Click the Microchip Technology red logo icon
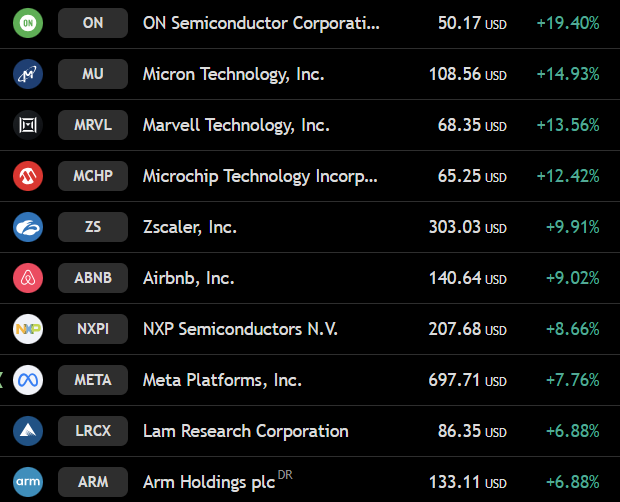The width and height of the screenshot is (620, 502). click(28, 176)
